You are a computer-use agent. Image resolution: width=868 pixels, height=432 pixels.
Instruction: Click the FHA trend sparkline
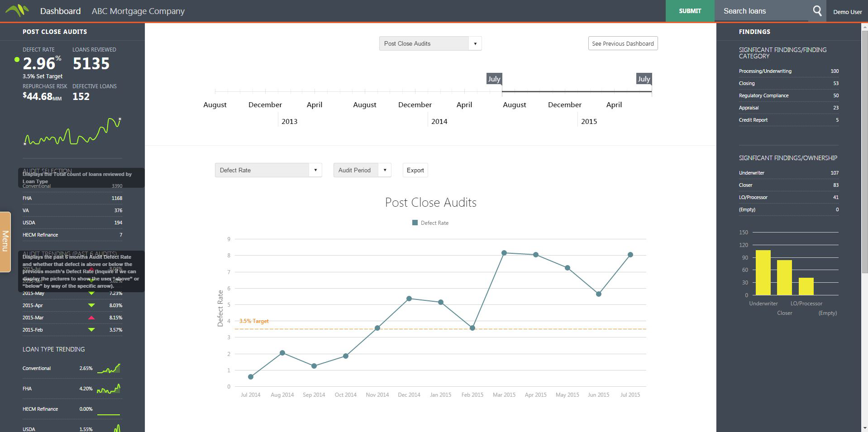109,389
